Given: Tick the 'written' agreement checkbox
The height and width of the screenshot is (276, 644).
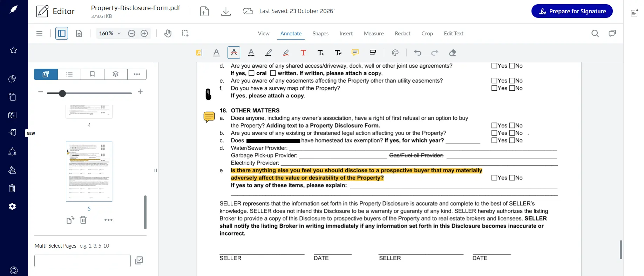Looking at the screenshot, I should click(273, 73).
